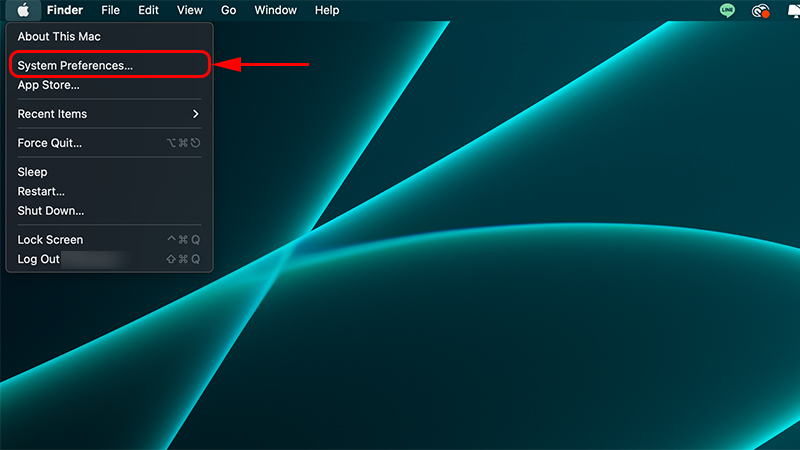800x450 pixels.
Task: Choose Lock Screen
Action: click(x=109, y=240)
